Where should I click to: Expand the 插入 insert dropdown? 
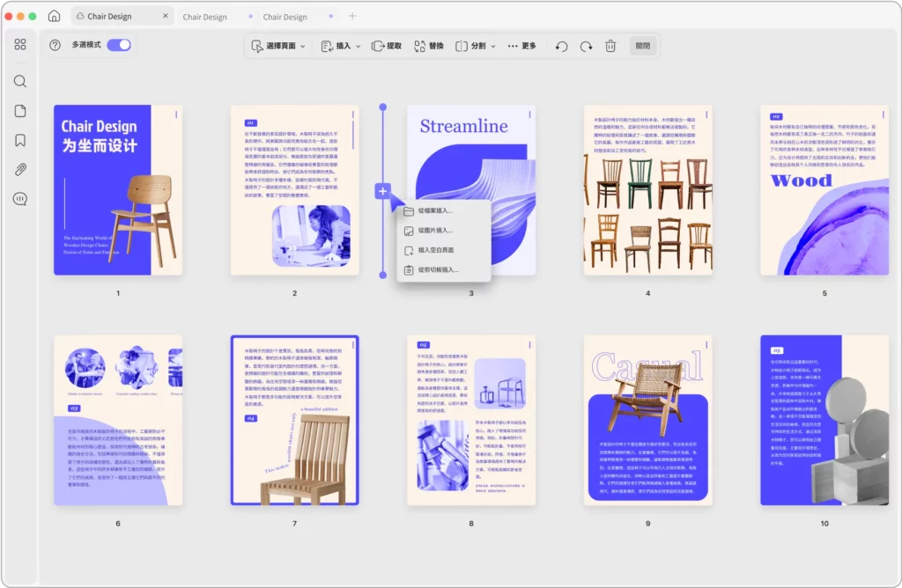[339, 46]
